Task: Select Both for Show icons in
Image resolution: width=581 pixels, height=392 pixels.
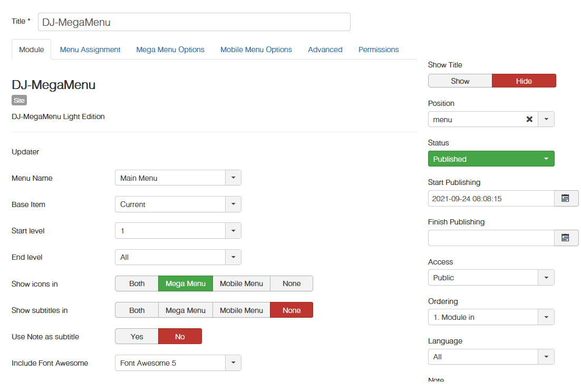Action: pyautogui.click(x=137, y=283)
